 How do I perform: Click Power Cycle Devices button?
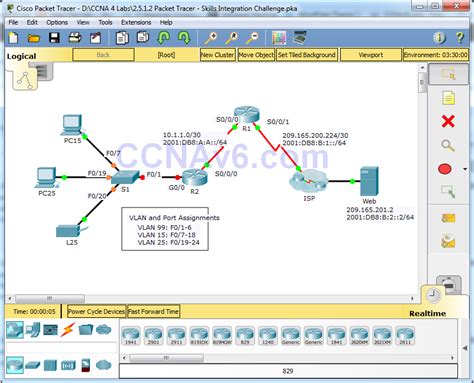pyautogui.click(x=96, y=311)
